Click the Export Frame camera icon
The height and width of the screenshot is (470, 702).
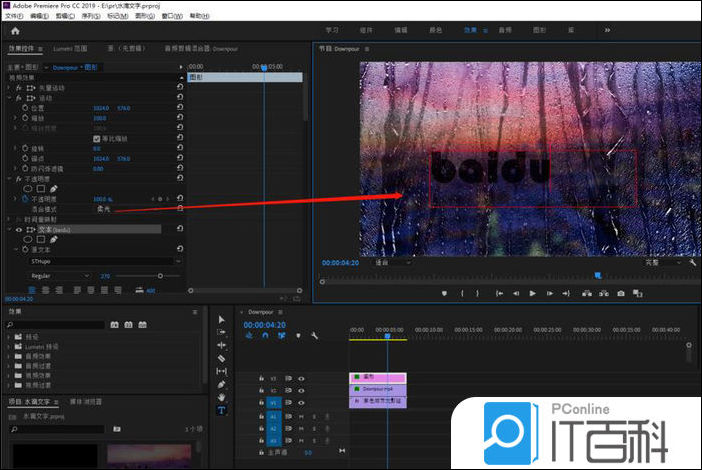click(x=621, y=293)
